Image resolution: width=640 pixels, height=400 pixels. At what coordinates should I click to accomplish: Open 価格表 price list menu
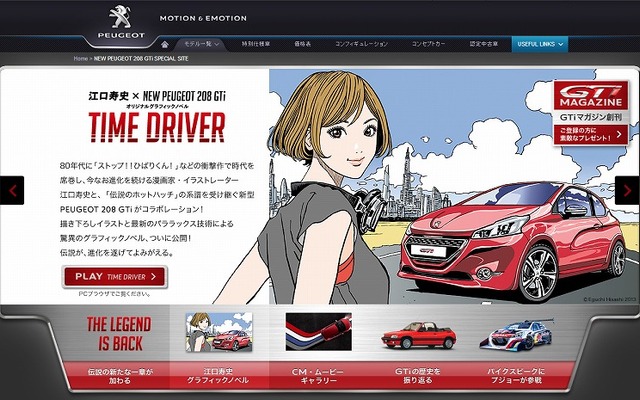(x=302, y=44)
